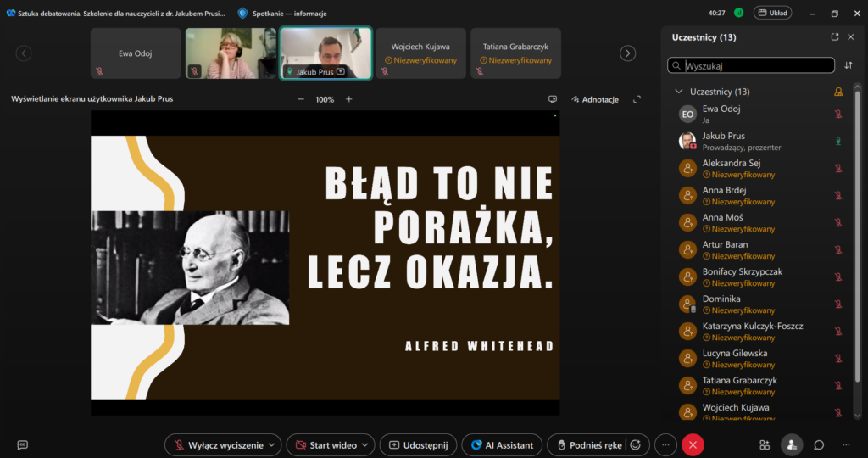Open the chat panel icon

point(819,444)
